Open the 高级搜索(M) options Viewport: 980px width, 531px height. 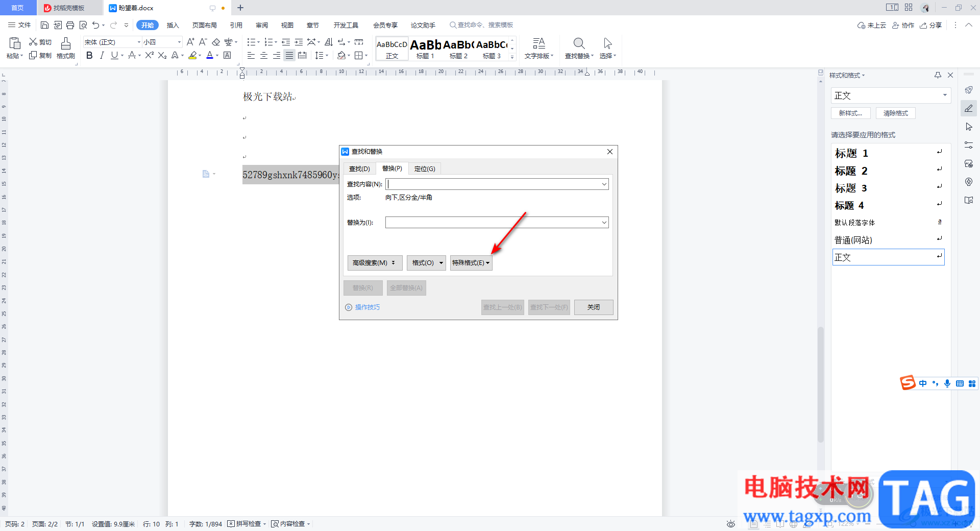pyautogui.click(x=375, y=262)
